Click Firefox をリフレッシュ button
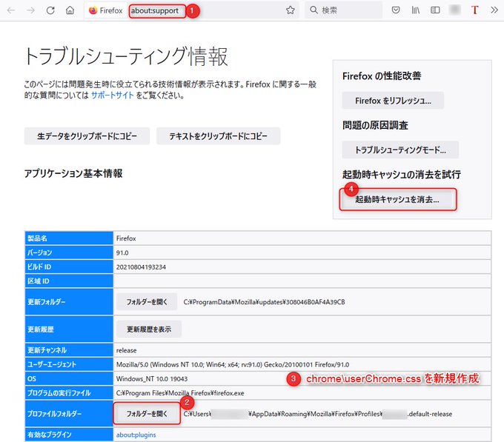Image resolution: width=504 pixels, height=442 pixels. [x=393, y=101]
